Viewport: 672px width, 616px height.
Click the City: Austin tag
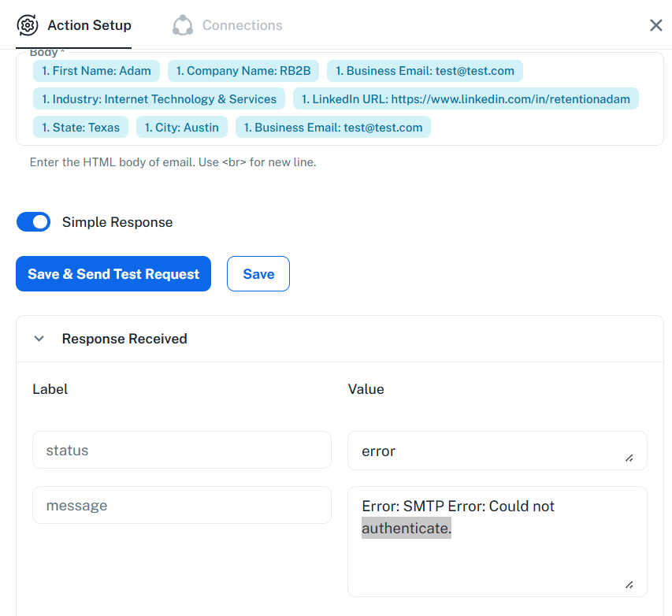tap(181, 128)
